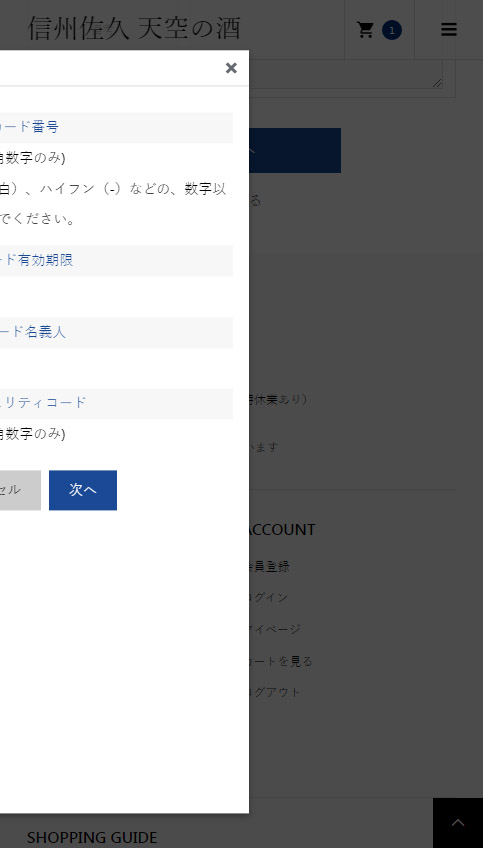Viewport: 483px width, 848px height.
Task: Click the カード有効期限 field label
Action: point(36,260)
